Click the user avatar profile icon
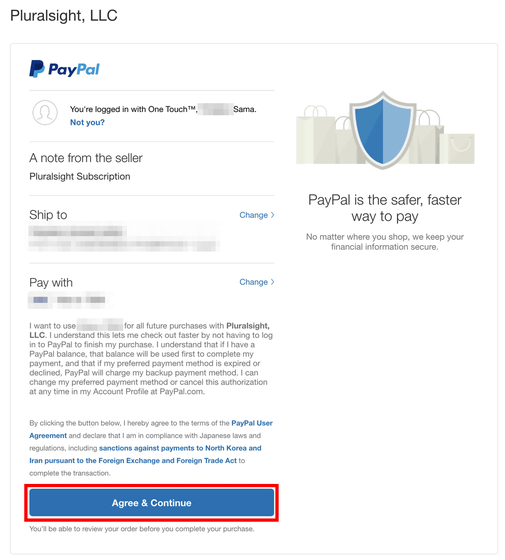 pos(45,112)
